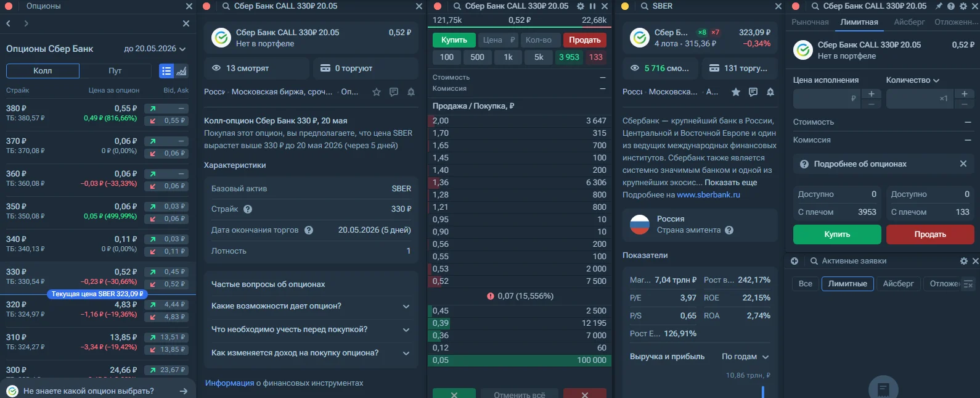The height and width of the screenshot is (398, 980).
Task: Switch options panel to chart view
Action: tap(181, 71)
